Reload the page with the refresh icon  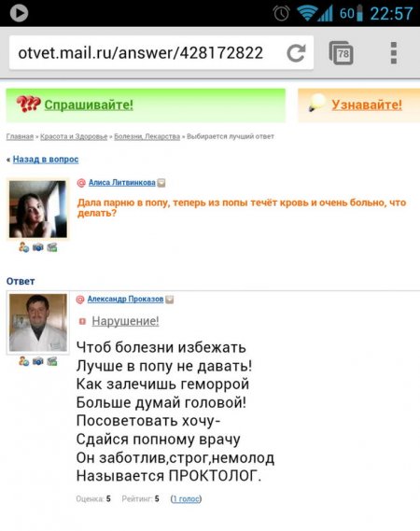(x=296, y=53)
